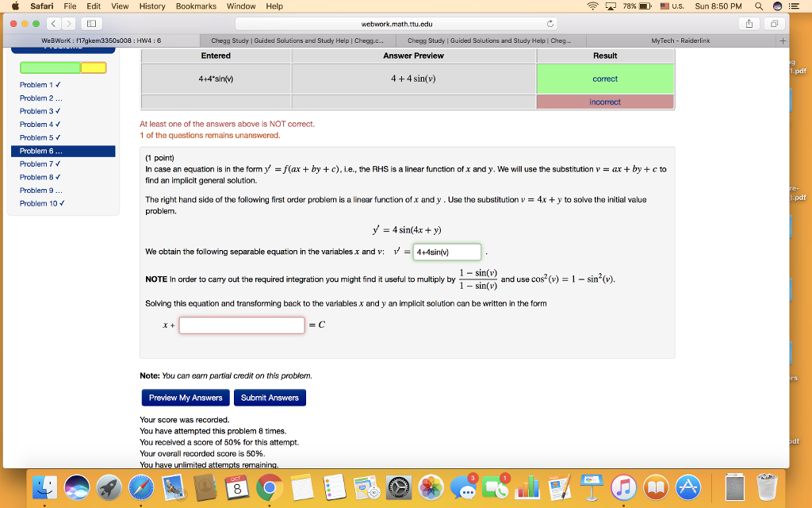812x508 pixels.
Task: Show all tabs overview icon
Action: pos(774,23)
